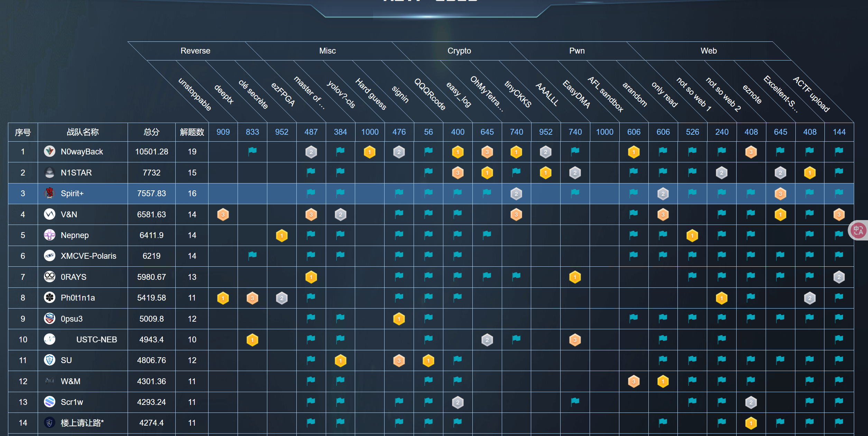Open XMCVE-Polaris team name
Image resolution: width=868 pixels, height=436 pixels.
pos(89,256)
